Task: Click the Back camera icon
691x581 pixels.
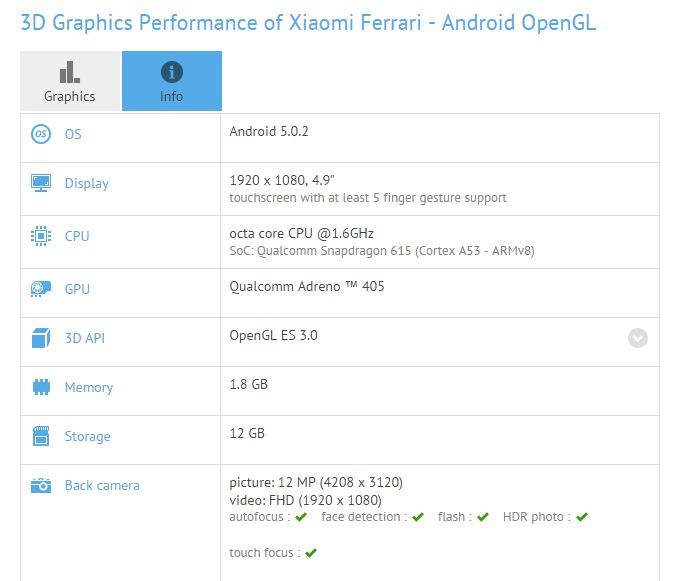Action: (41, 486)
